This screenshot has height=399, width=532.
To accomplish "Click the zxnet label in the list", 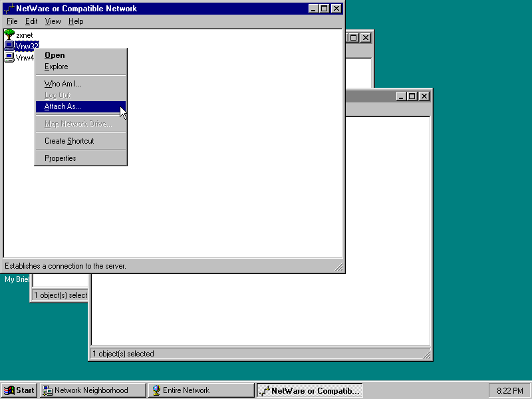I will click(25, 35).
